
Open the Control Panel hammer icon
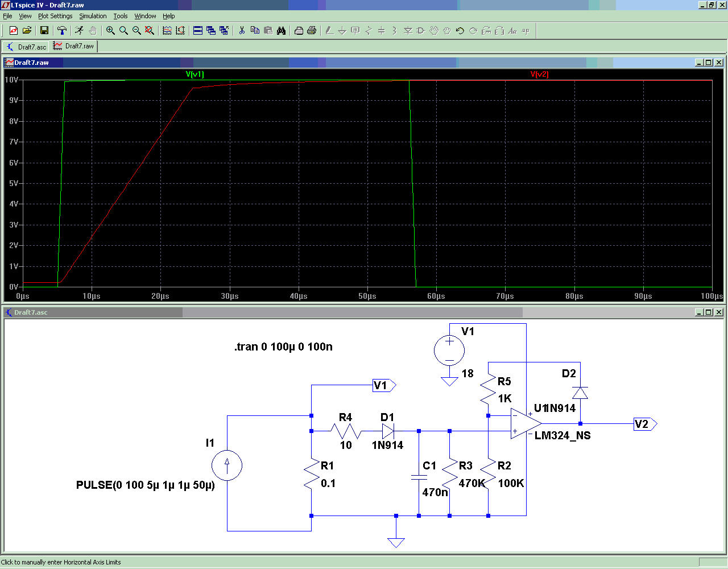62,31
